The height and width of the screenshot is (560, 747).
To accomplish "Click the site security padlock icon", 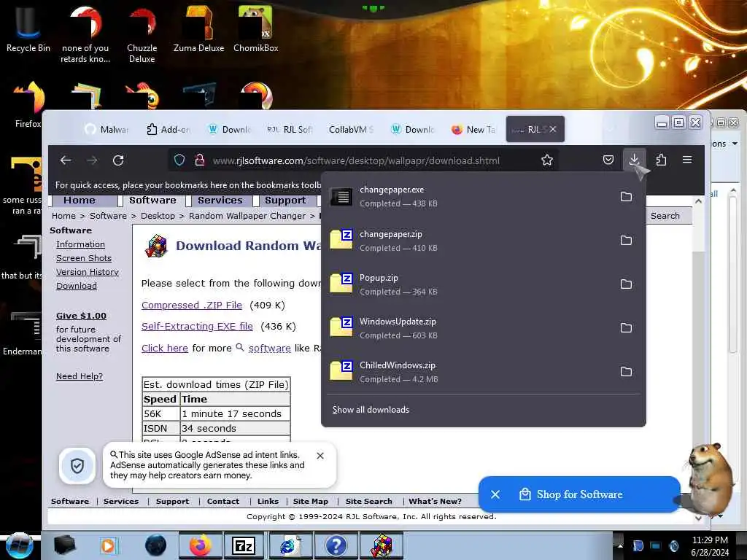I will click(200, 160).
